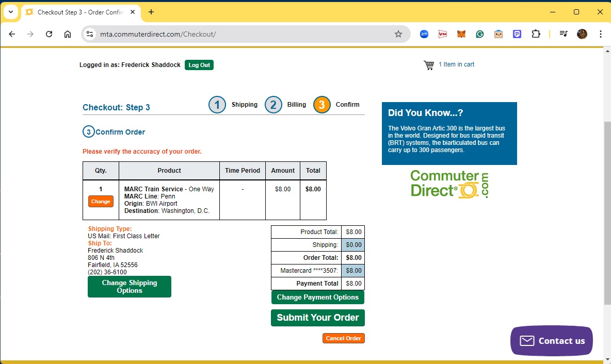The width and height of the screenshot is (611, 364).
Task: Click the 'Origin: BWI Airport' line
Action: pos(151,204)
